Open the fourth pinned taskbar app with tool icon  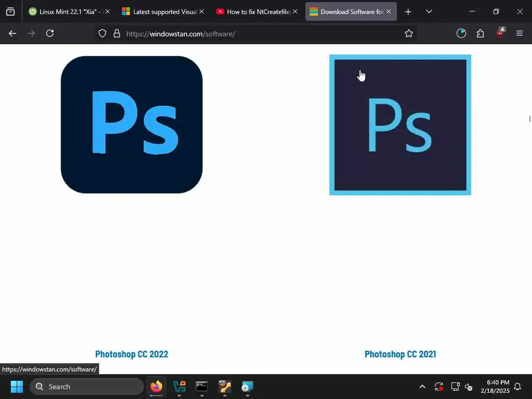point(224,387)
